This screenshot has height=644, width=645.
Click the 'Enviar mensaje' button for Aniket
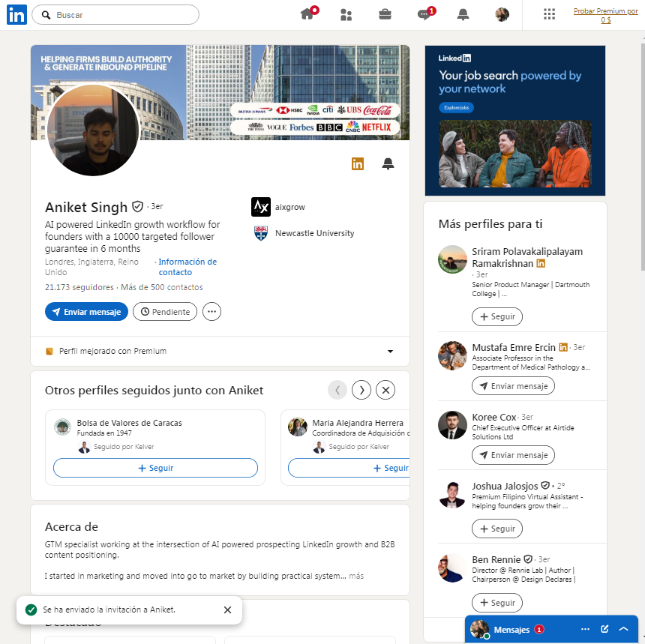click(86, 312)
